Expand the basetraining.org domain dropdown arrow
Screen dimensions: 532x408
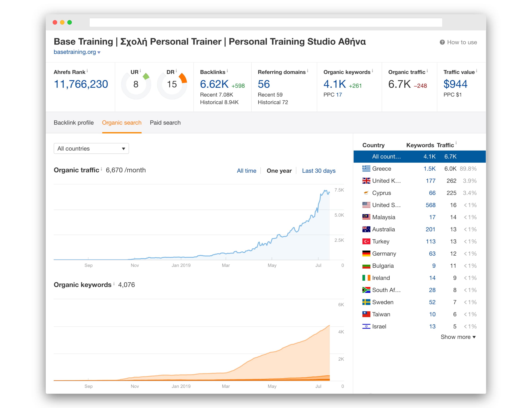(99, 52)
